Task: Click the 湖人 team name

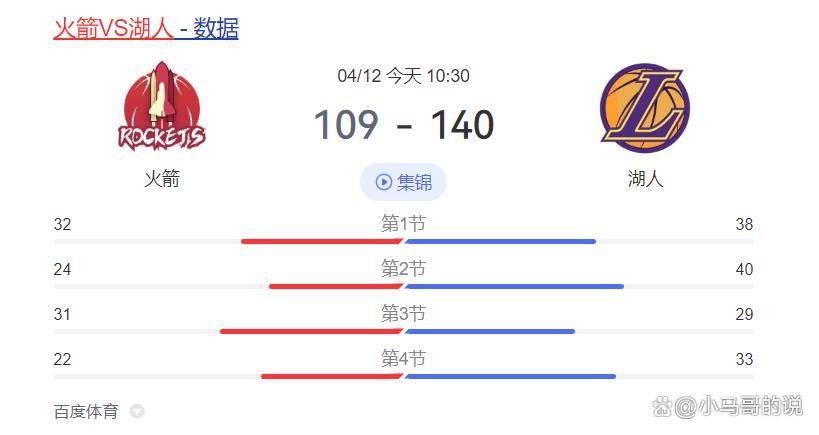Action: coord(646,179)
